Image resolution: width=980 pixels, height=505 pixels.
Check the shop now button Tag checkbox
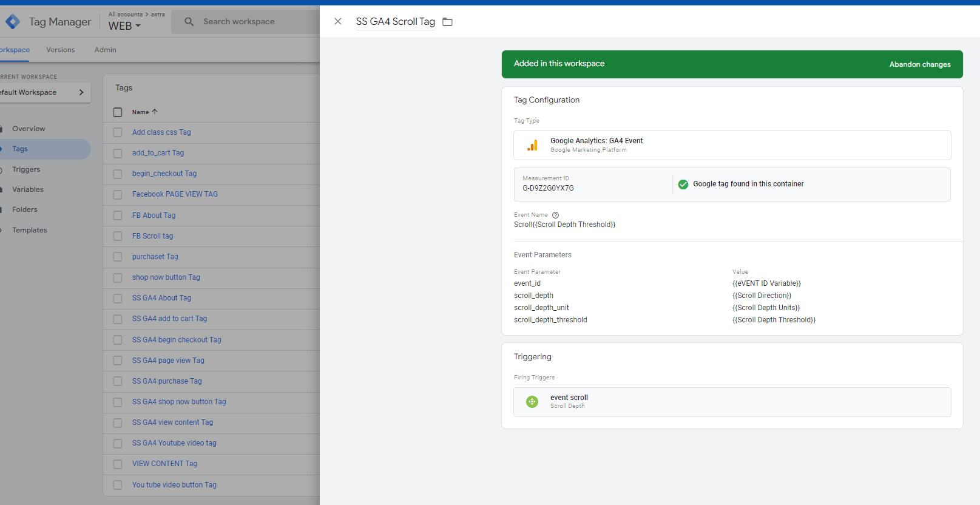tap(118, 278)
